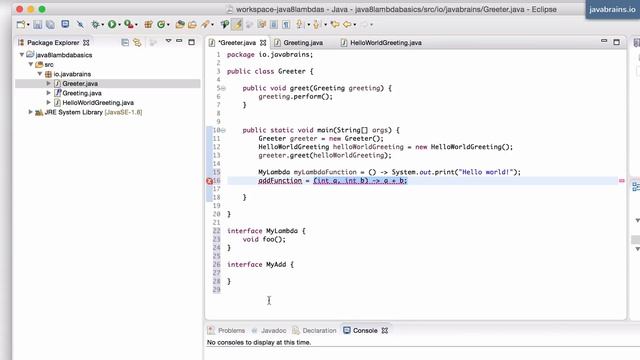Open the Javadoc tab
The image size is (640, 360).
[273, 331]
